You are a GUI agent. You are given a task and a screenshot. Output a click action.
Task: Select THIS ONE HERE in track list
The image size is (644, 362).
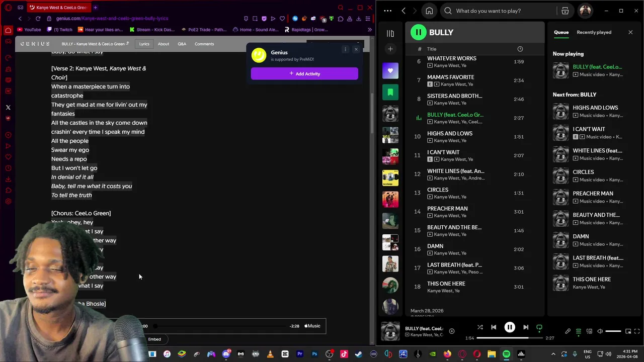pyautogui.click(x=474, y=287)
